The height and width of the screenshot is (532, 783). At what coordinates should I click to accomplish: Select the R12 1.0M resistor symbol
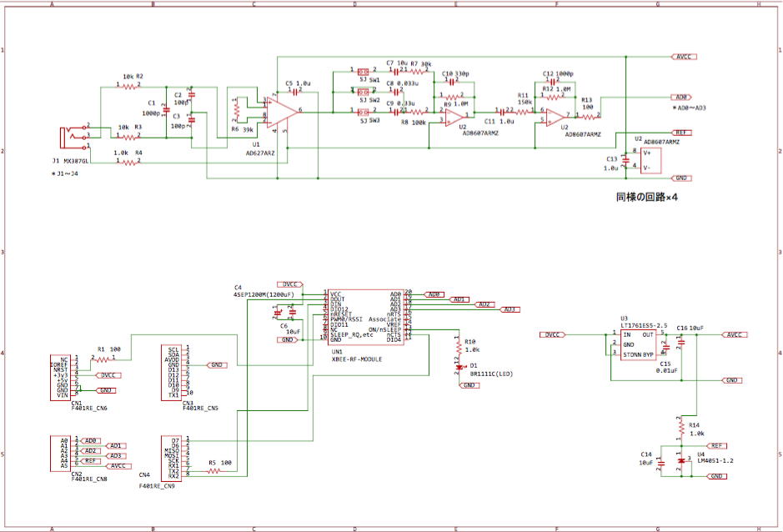554,97
